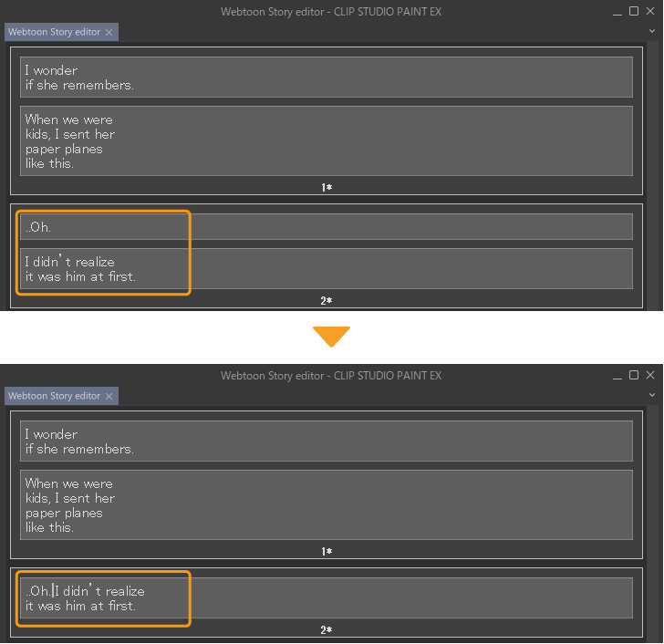
Task: Select page 2* label in lower window
Action: tap(326, 629)
